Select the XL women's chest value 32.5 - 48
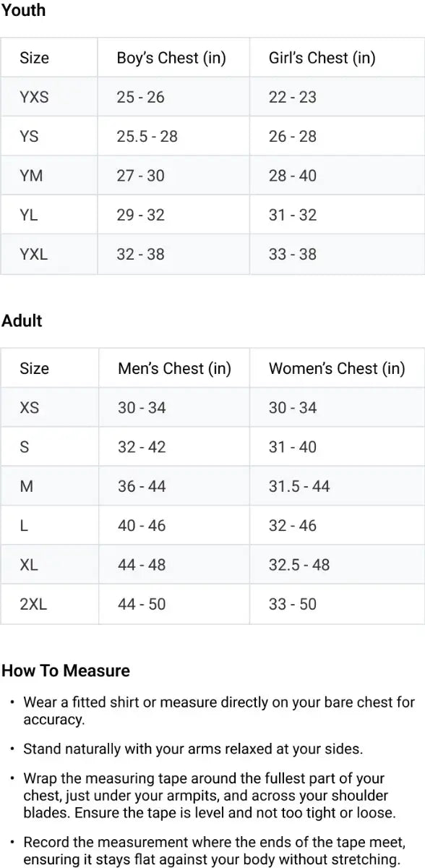Image resolution: width=425 pixels, height=868 pixels. tap(299, 565)
